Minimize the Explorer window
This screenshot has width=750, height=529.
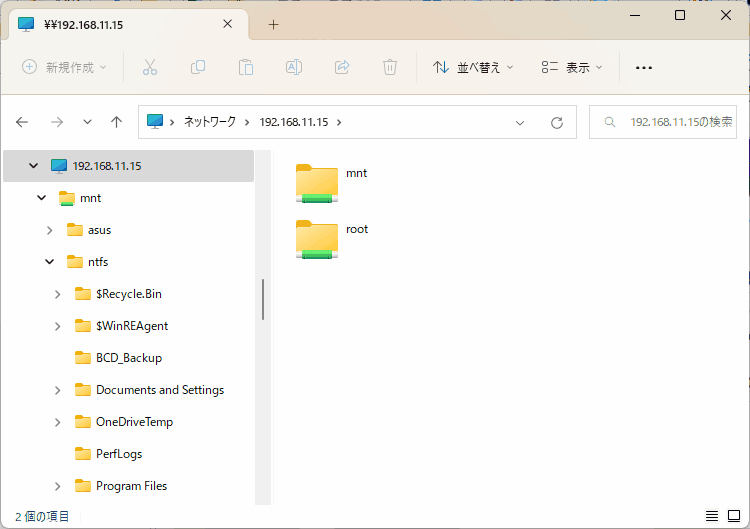[x=635, y=15]
